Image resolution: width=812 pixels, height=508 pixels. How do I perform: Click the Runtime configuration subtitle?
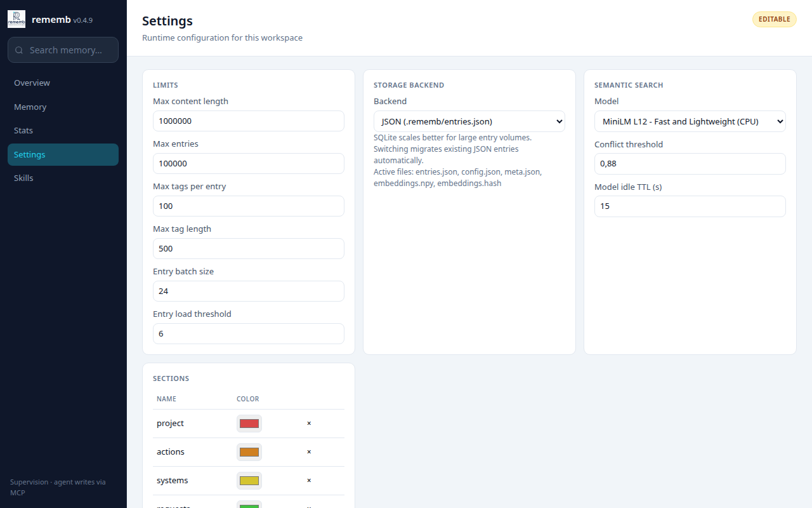(x=222, y=37)
